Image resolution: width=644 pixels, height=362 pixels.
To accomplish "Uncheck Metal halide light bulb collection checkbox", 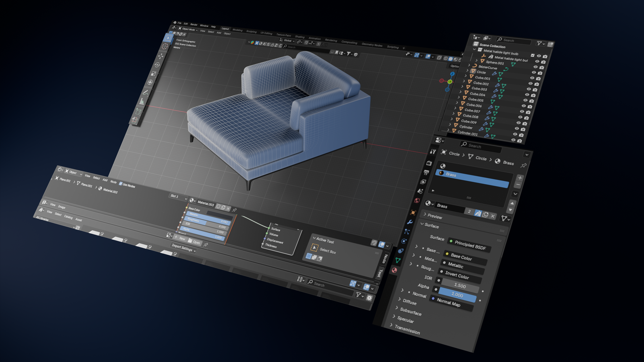I will 532,55.
